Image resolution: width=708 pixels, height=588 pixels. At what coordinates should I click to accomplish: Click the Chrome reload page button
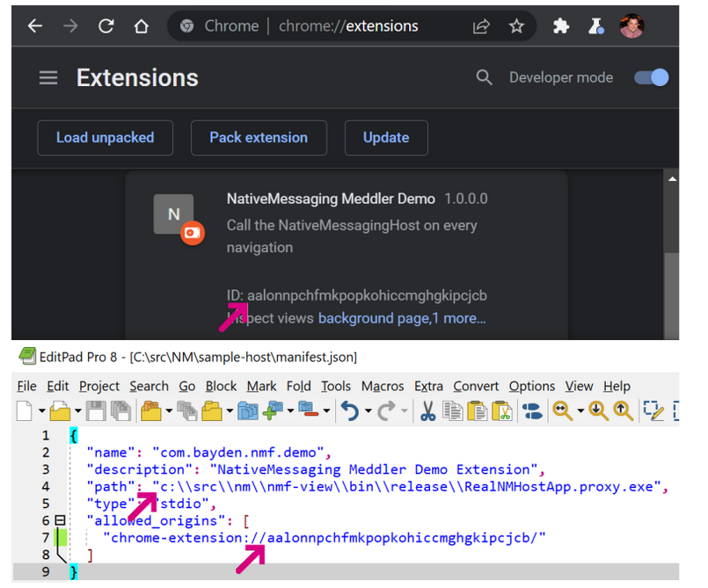[x=106, y=26]
